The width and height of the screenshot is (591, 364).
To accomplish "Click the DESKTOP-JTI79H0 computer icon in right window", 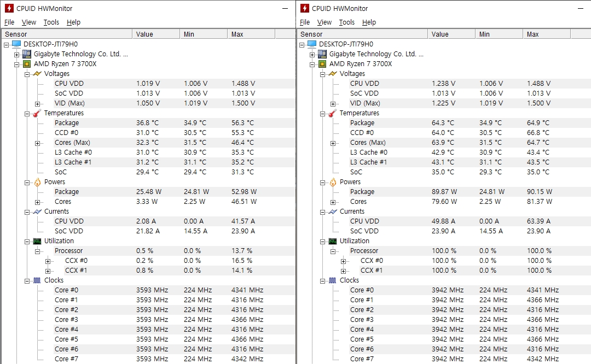I will coord(312,44).
